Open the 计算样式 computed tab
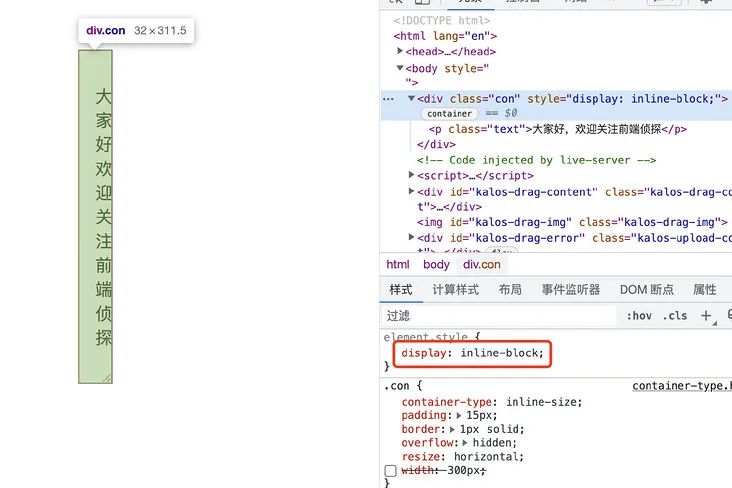The width and height of the screenshot is (732, 488). click(456, 290)
